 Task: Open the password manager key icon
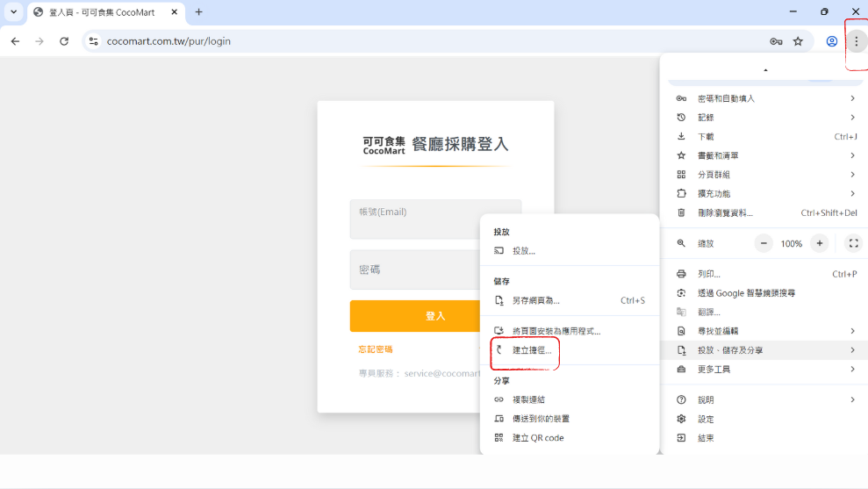pyautogui.click(x=776, y=41)
